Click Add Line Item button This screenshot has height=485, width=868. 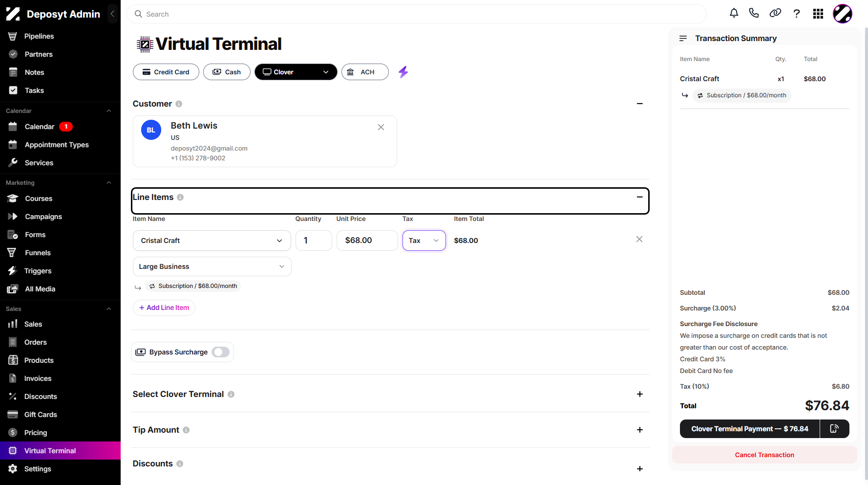click(164, 308)
